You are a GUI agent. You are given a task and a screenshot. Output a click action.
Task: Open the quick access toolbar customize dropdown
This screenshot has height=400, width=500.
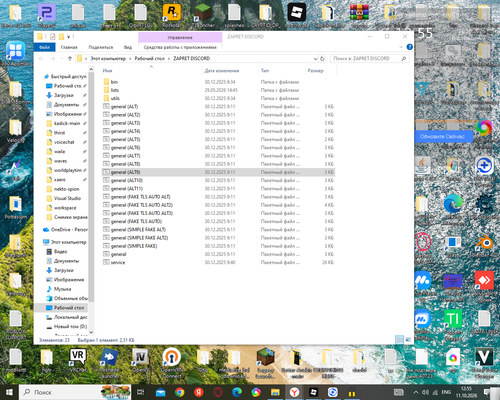click(x=68, y=36)
